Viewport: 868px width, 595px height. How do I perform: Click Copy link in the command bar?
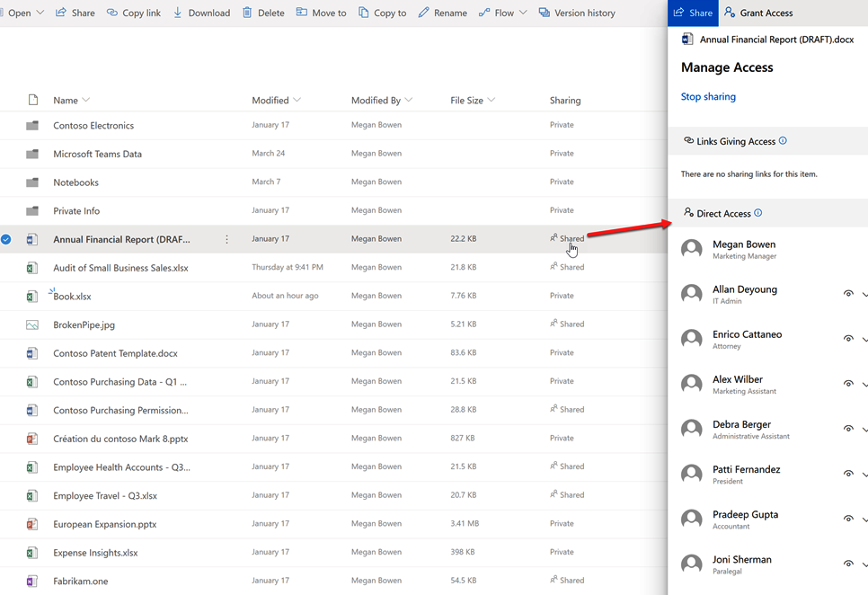(x=133, y=13)
